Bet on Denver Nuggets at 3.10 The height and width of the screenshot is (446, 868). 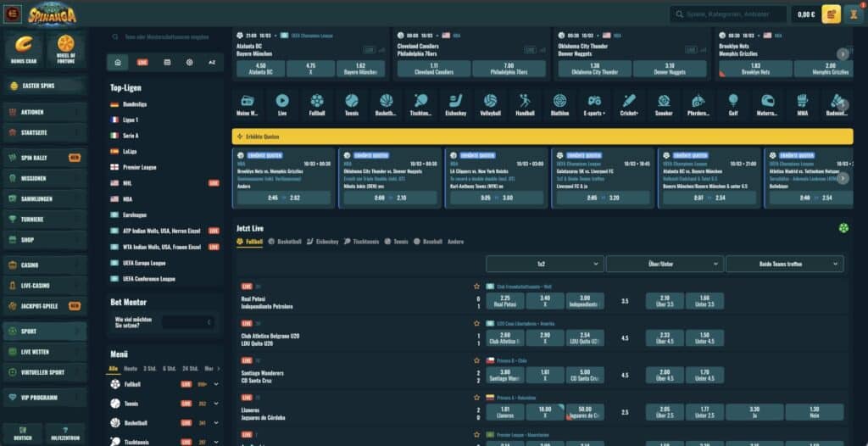pos(670,69)
